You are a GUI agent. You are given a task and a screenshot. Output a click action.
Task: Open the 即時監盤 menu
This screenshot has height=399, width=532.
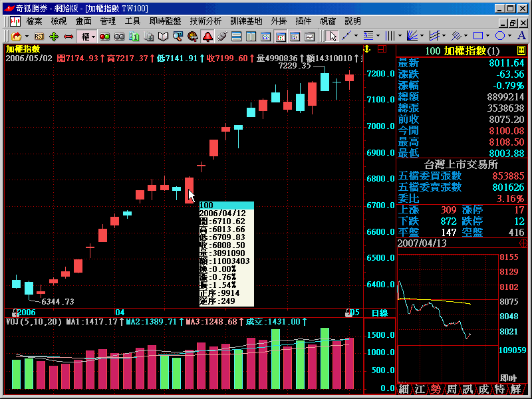165,21
